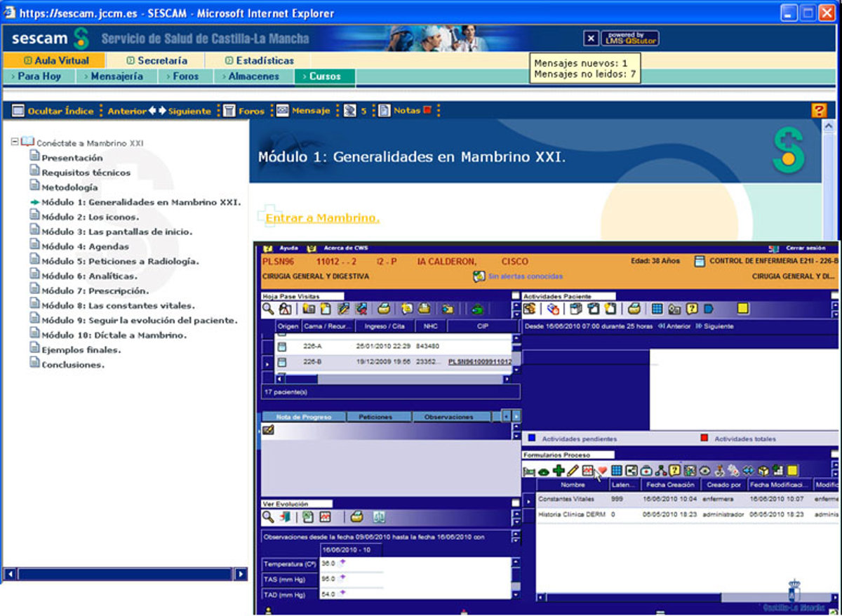842x616 pixels.
Task: Open Módulo 2: Los iconos in index
Action: pos(90,217)
